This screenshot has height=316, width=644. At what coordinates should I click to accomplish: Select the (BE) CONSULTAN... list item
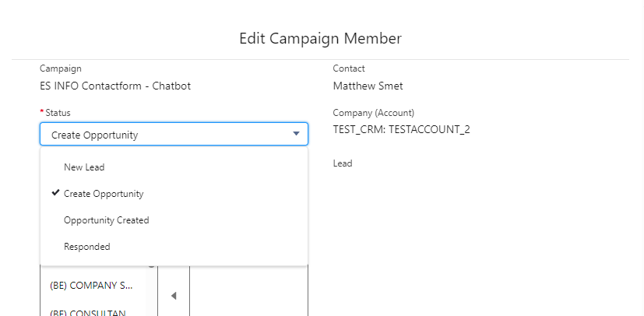pyautogui.click(x=90, y=312)
